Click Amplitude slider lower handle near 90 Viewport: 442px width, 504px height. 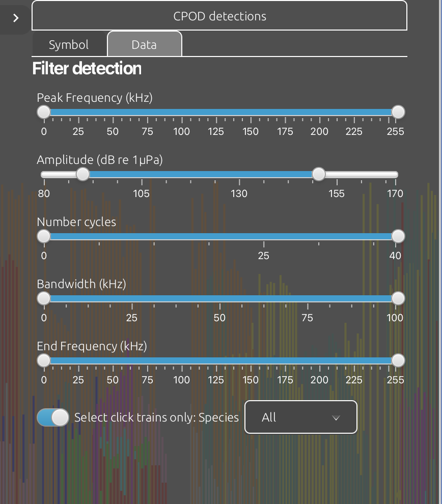pyautogui.click(x=83, y=174)
